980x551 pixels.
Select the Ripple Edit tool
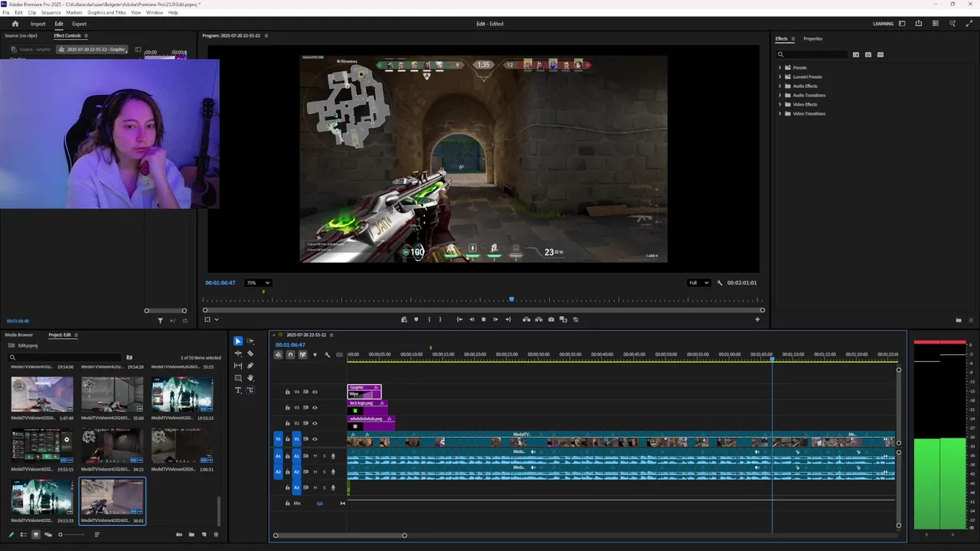coord(238,354)
